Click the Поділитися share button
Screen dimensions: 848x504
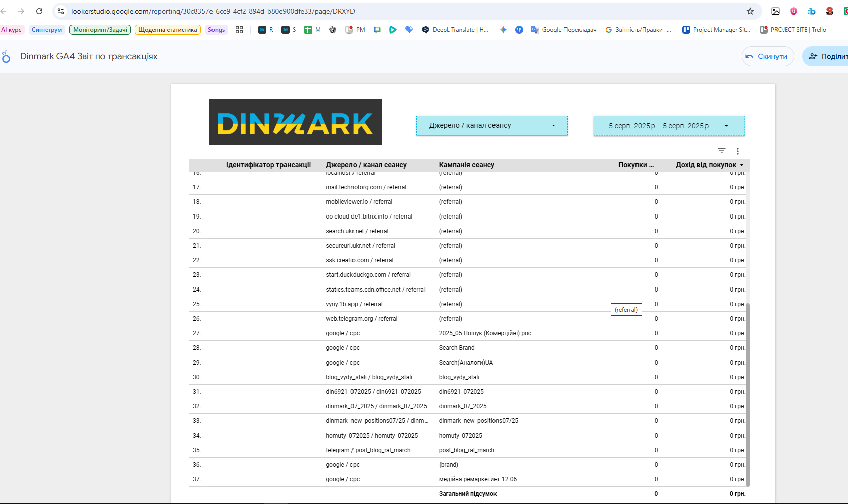click(x=826, y=56)
